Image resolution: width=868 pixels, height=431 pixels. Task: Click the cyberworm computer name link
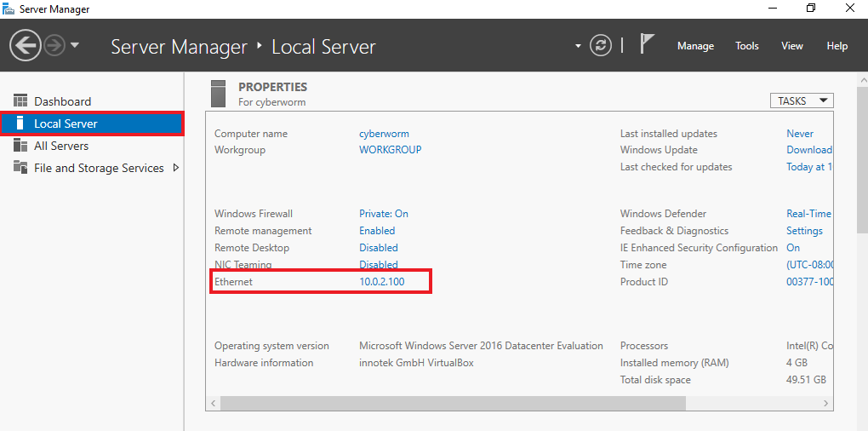coord(384,134)
